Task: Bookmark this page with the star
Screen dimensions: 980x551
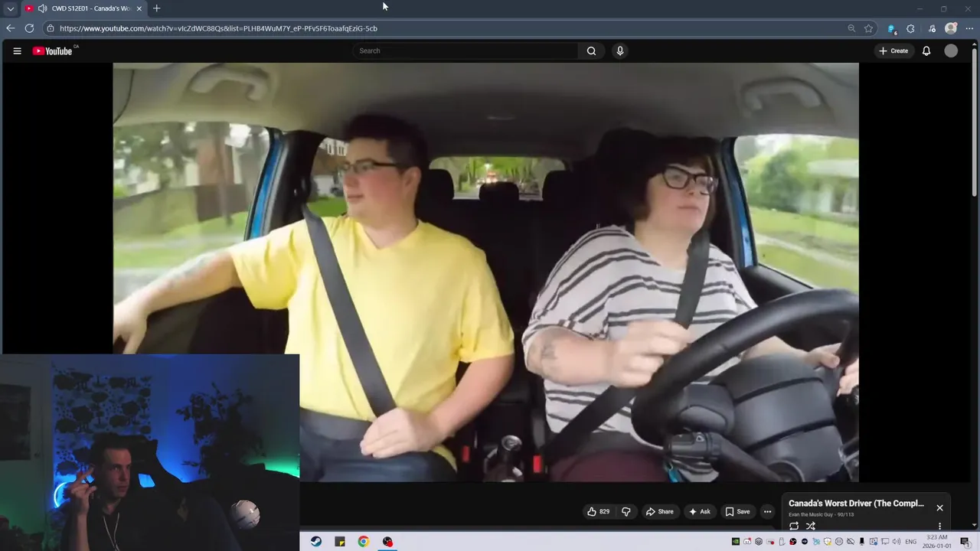Action: coord(868,28)
